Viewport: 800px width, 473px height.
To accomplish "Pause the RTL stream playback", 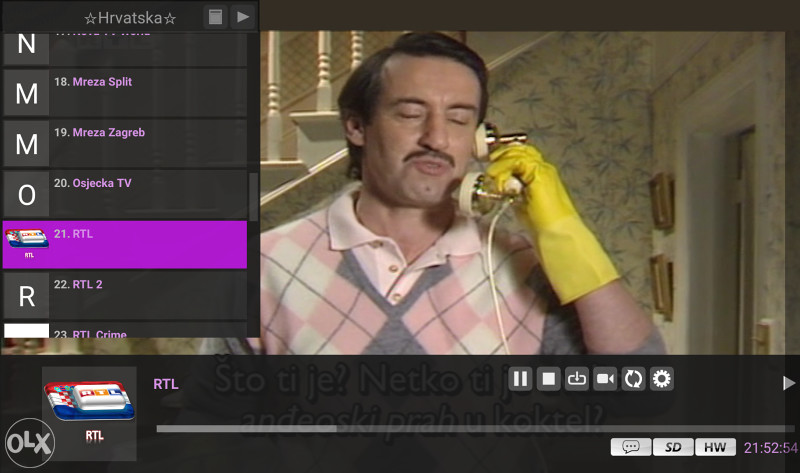I will (x=520, y=379).
